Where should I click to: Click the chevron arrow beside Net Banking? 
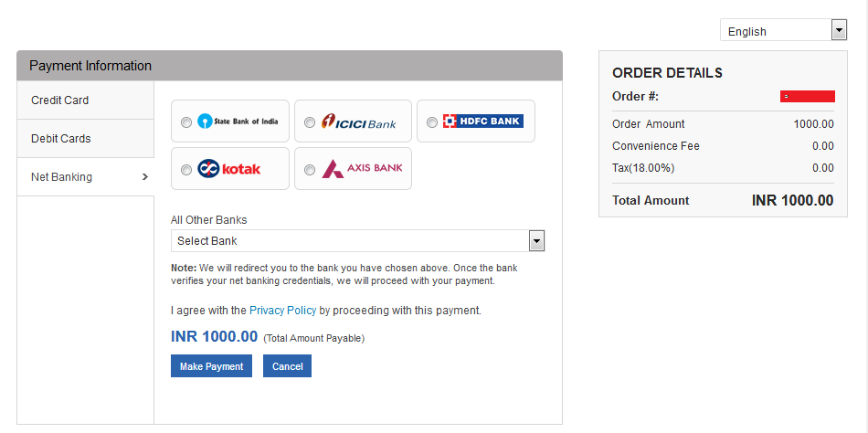[x=144, y=176]
